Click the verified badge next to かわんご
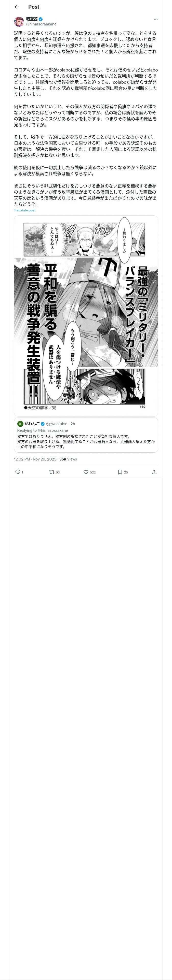Viewport: 172px width, 980px height. (x=43, y=424)
